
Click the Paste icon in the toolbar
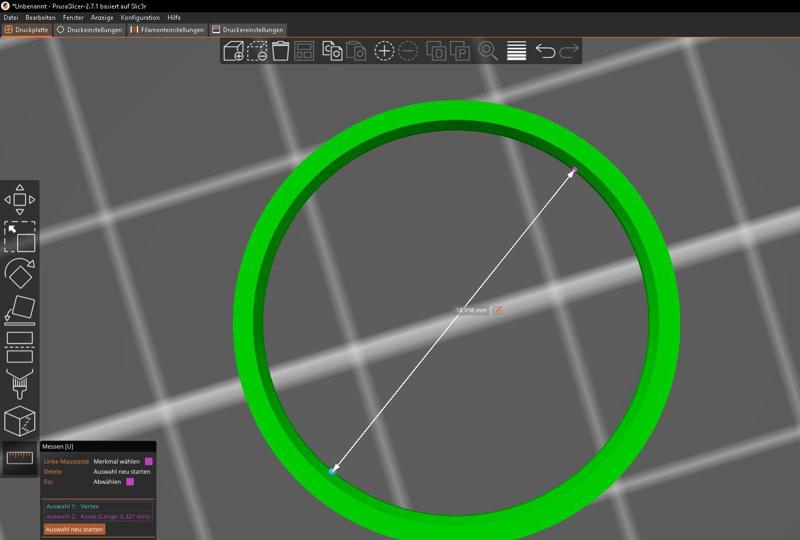(356, 51)
